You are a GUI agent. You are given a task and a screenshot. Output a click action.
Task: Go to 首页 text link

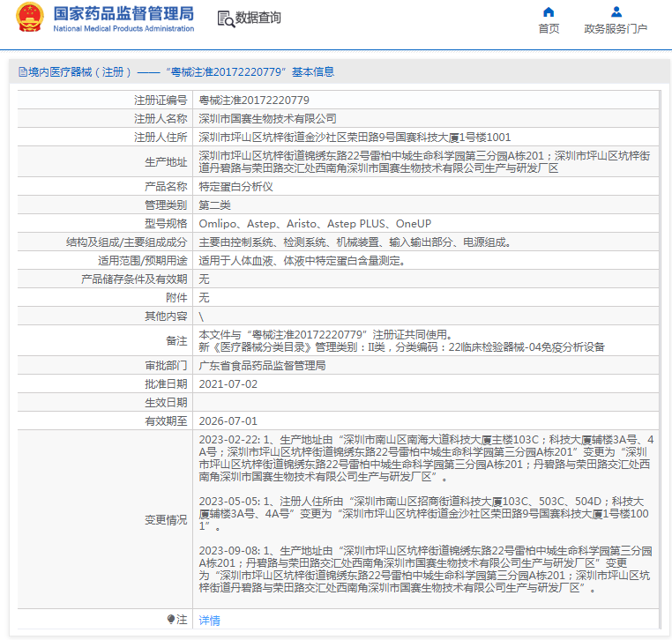point(549,29)
